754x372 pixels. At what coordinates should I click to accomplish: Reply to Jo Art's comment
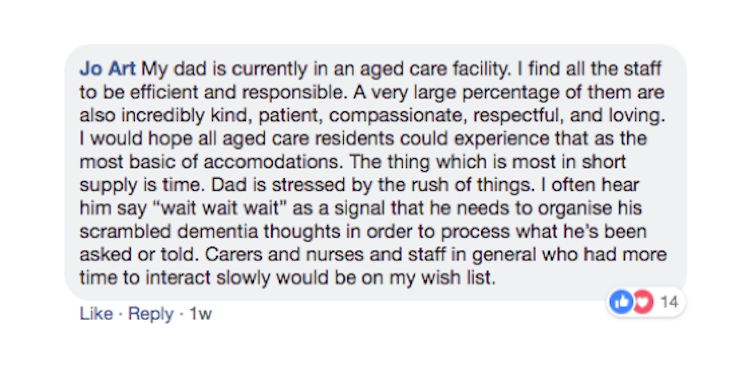tap(151, 314)
